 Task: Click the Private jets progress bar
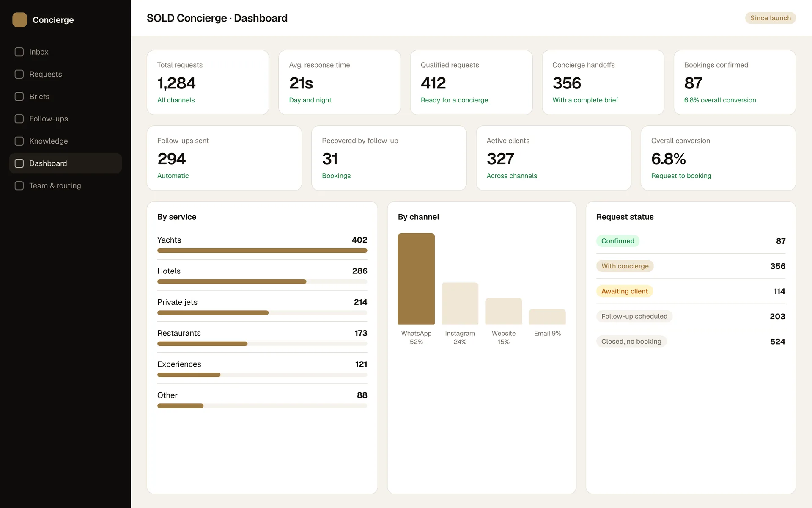[262, 313]
